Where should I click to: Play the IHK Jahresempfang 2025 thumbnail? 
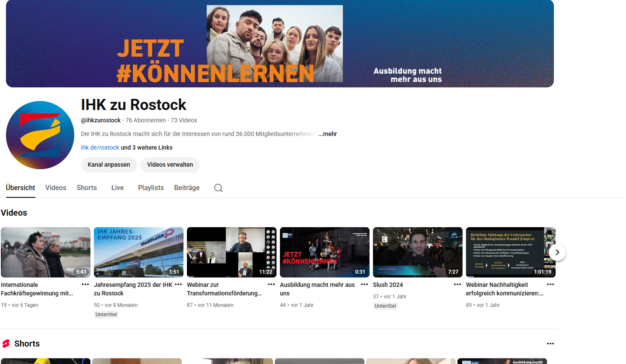(139, 252)
